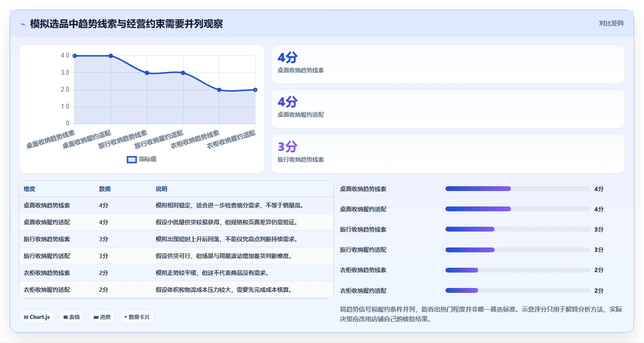
Task: Click the lightning icon beside the page title
Action: 23,24
